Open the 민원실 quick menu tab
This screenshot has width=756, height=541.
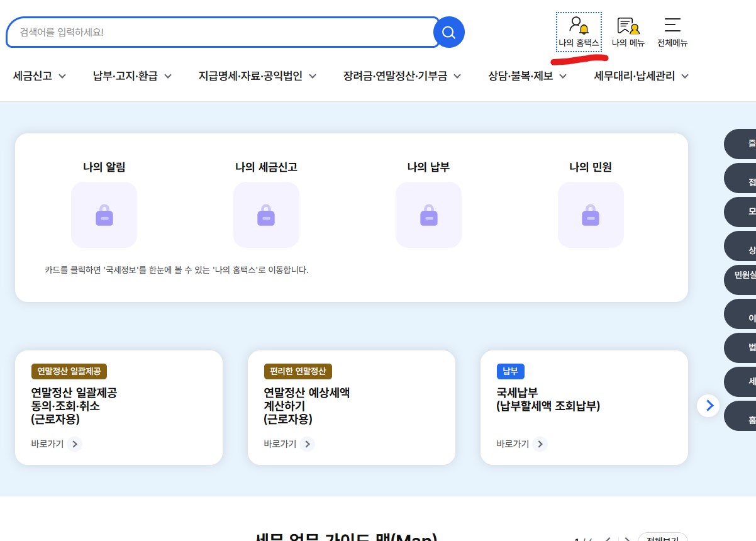pyautogui.click(x=745, y=280)
